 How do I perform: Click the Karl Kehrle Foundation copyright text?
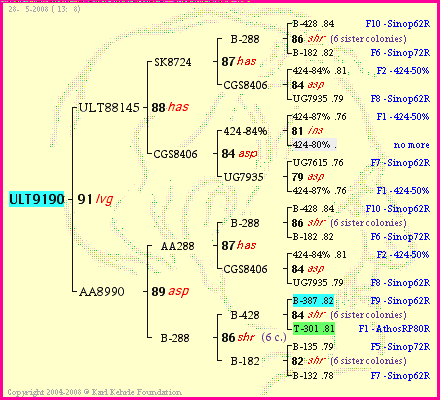point(95,392)
